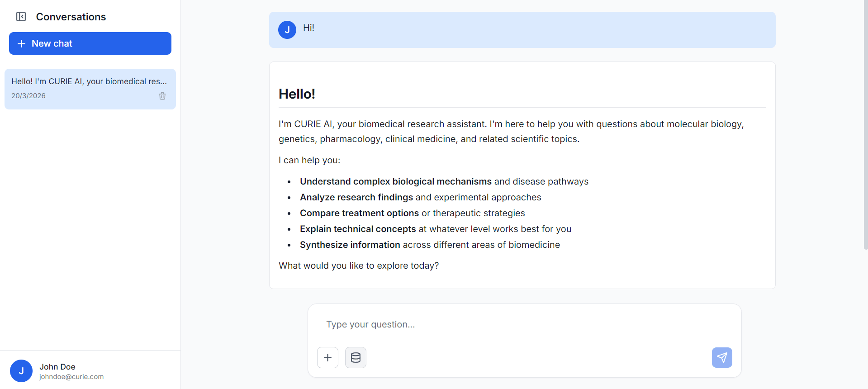Click the Type your question input field

(x=524, y=324)
